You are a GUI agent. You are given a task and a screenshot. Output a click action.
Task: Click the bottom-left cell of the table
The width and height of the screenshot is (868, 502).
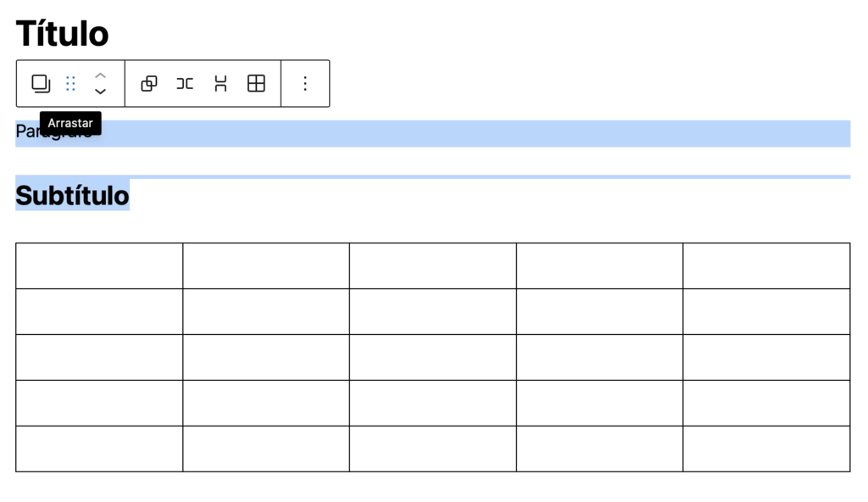point(99,449)
